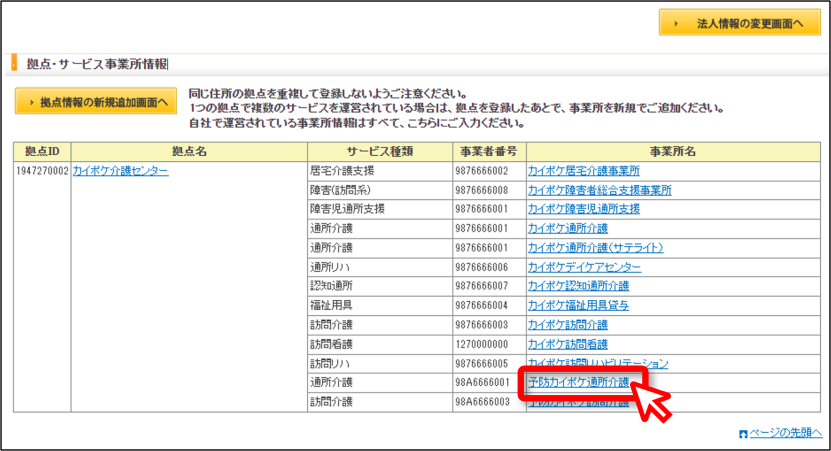Select カイポケ障害者総合支援事業所 link
Screen dimensions: 831x451
(x=599, y=190)
